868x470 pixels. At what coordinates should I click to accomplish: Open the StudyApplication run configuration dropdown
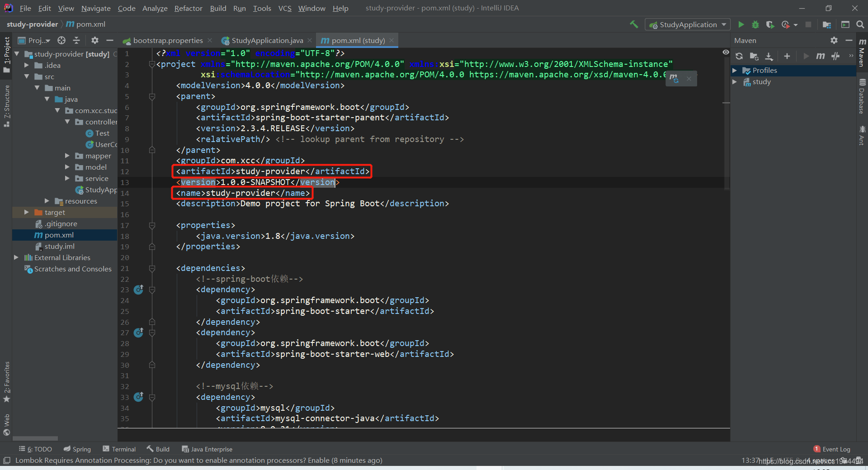[x=688, y=24]
